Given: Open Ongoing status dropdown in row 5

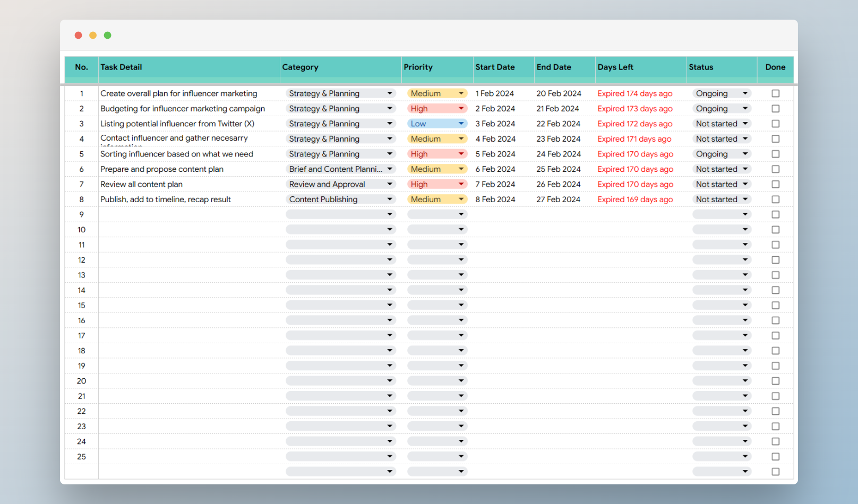Looking at the screenshot, I should click(x=722, y=154).
